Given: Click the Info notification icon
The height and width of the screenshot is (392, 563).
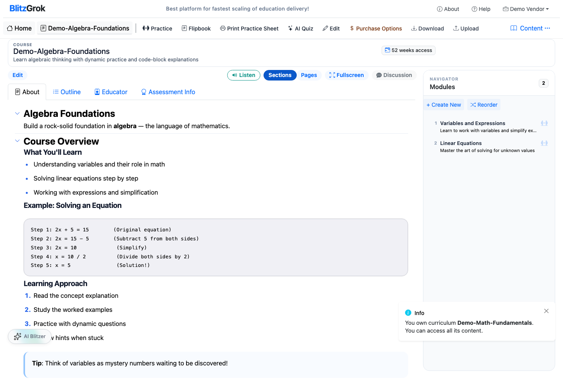Looking at the screenshot, I should point(408,313).
